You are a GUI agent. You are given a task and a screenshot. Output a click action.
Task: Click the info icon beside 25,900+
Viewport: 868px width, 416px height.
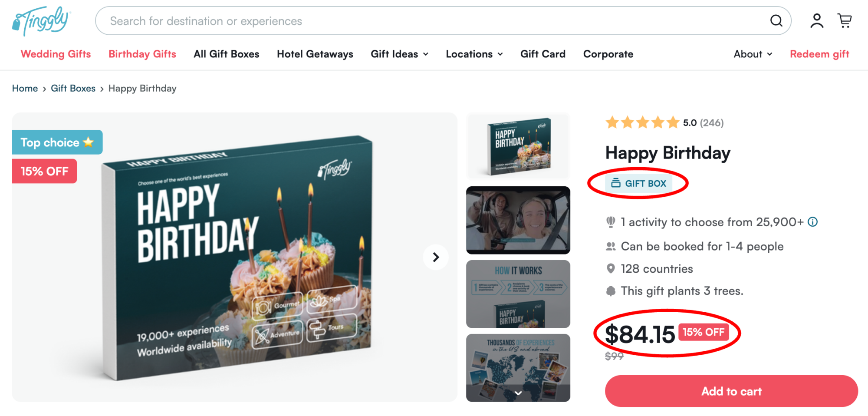[813, 222]
